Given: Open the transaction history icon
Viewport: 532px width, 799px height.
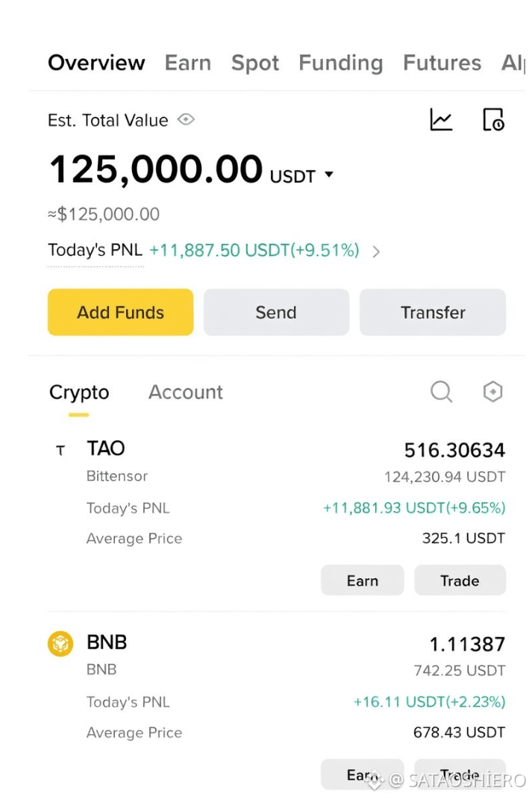Looking at the screenshot, I should 493,120.
